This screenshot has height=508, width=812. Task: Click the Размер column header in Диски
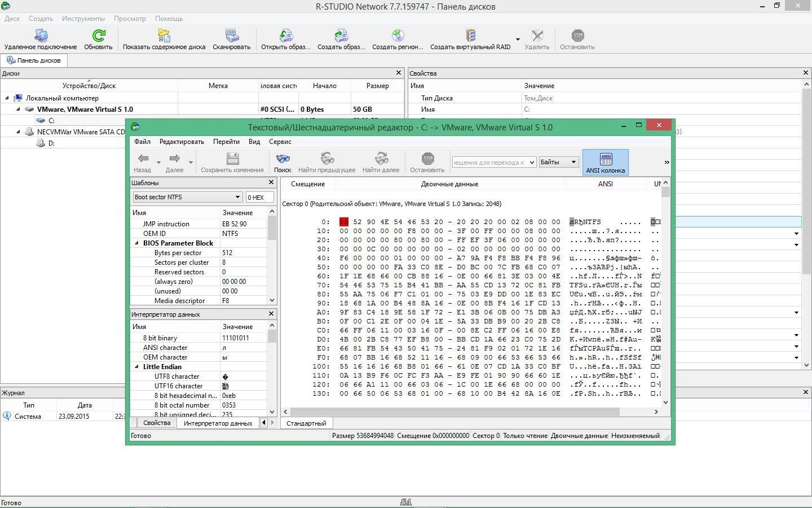[377, 86]
